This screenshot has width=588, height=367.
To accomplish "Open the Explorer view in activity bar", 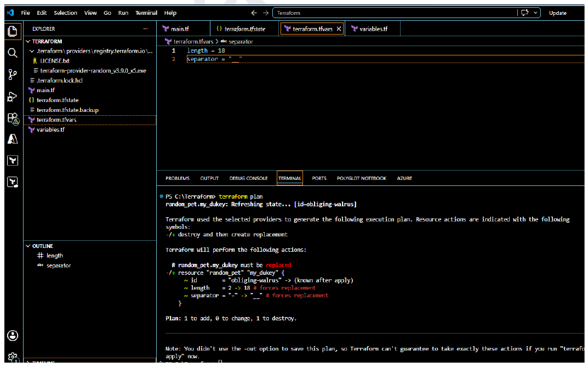I will [x=13, y=31].
